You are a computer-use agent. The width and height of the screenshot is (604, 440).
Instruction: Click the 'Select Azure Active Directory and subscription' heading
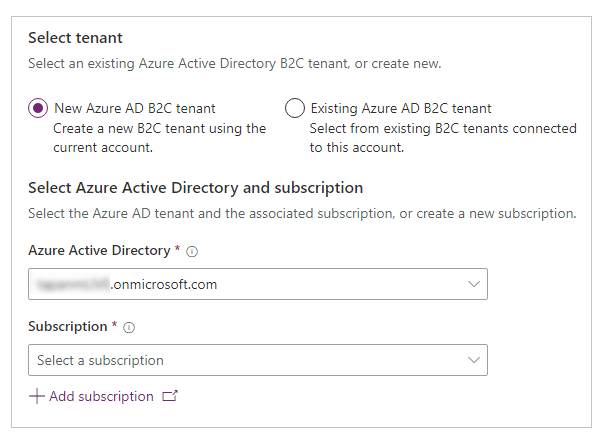(x=196, y=188)
